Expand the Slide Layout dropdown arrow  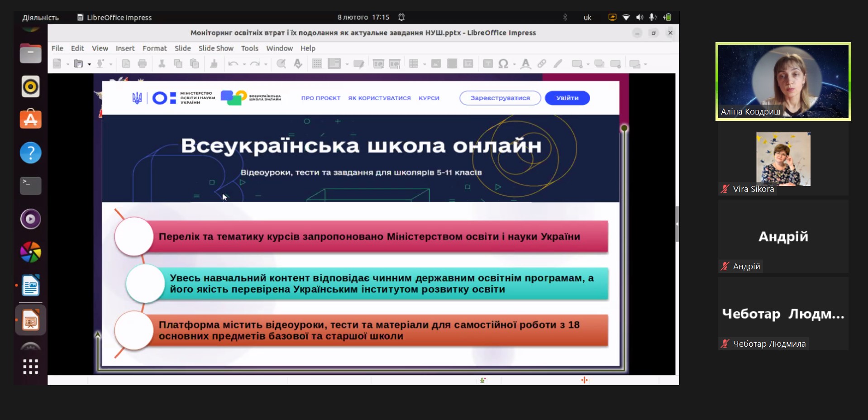tap(646, 64)
